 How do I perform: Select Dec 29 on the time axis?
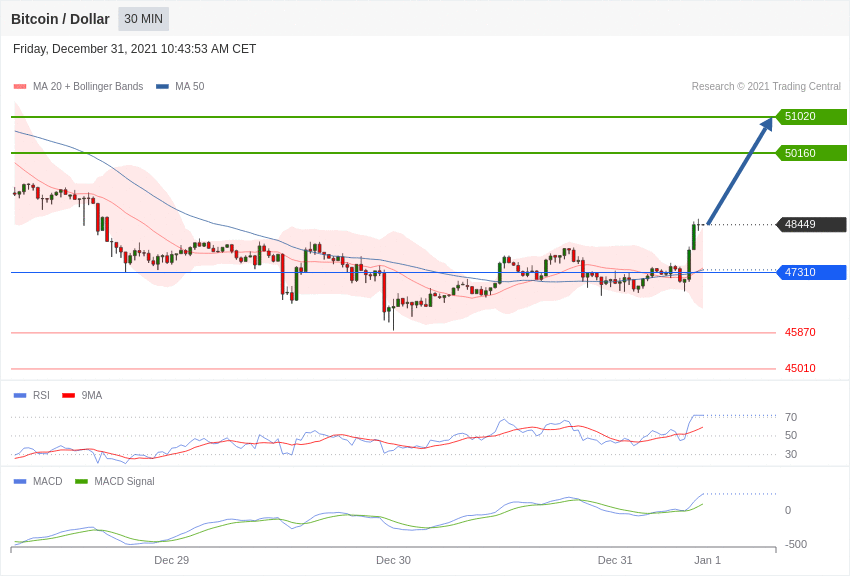(x=171, y=560)
